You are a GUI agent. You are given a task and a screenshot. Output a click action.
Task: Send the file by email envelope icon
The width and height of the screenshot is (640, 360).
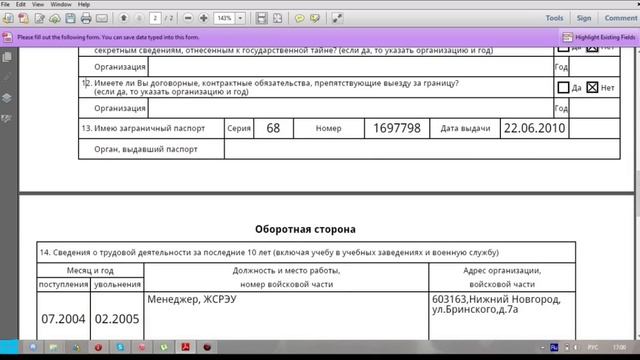(x=102, y=18)
